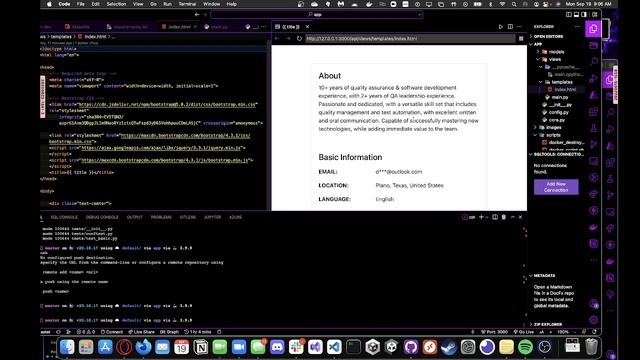Collapse the Metadata section
The width and height of the screenshot is (640, 360).
tap(544, 276)
